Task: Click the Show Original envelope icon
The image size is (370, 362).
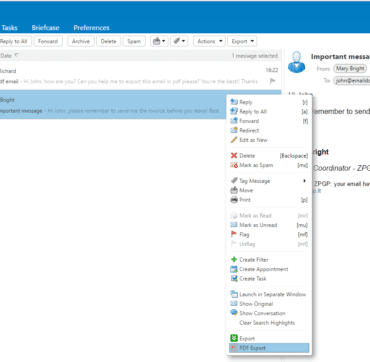Action: 234,304
